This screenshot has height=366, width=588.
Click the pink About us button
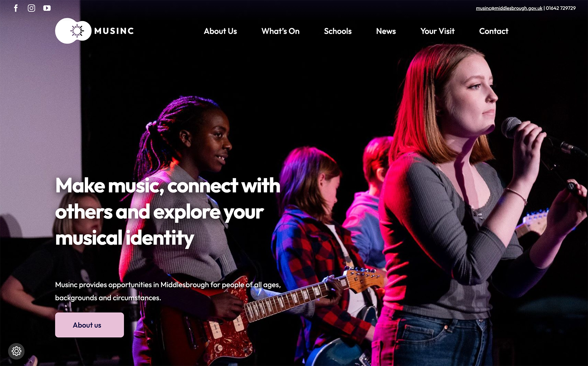point(89,325)
